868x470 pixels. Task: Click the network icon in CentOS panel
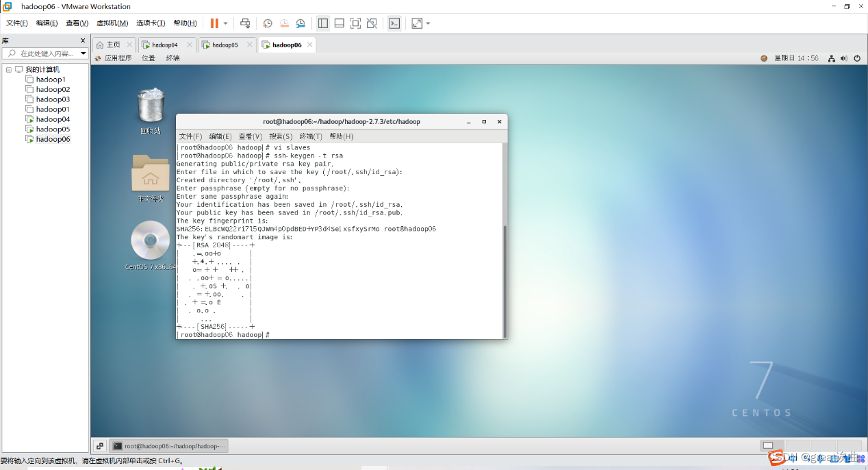coord(832,58)
